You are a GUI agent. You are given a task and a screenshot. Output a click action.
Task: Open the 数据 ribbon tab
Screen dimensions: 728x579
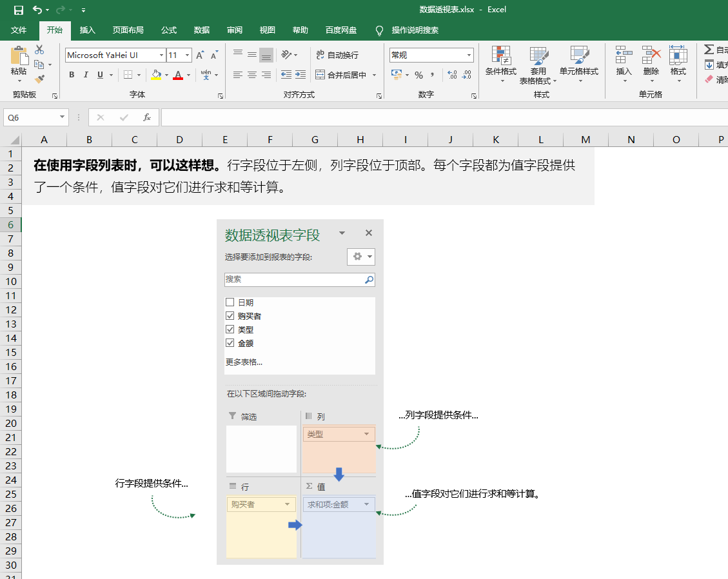pyautogui.click(x=201, y=30)
